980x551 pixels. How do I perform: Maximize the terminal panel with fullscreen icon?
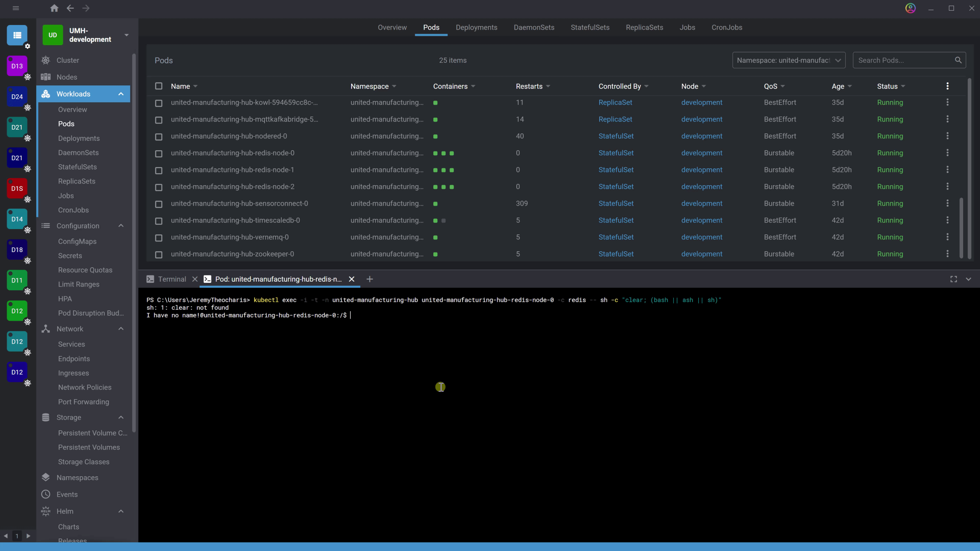coord(953,279)
